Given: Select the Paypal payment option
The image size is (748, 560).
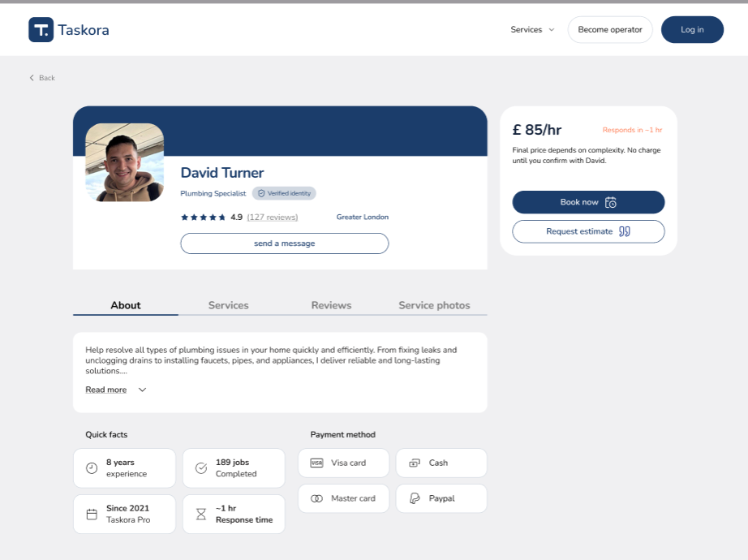Looking at the screenshot, I should (441, 498).
